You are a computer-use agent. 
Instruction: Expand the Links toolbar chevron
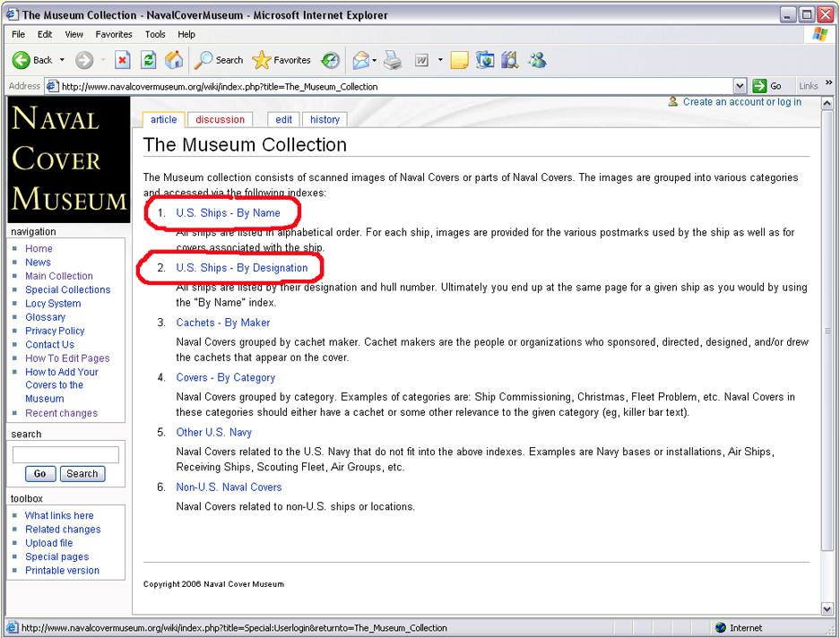coord(828,84)
